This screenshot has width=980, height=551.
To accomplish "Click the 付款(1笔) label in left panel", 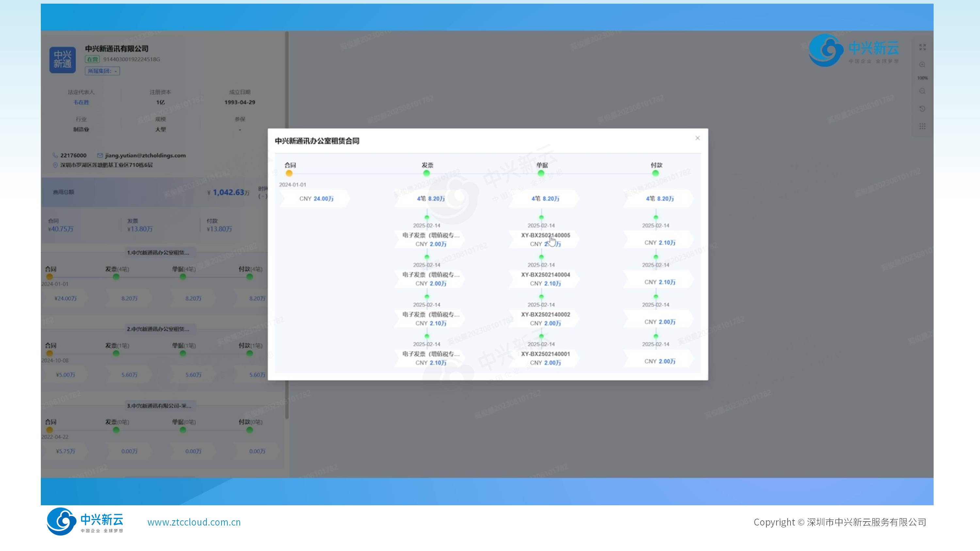I will (250, 346).
